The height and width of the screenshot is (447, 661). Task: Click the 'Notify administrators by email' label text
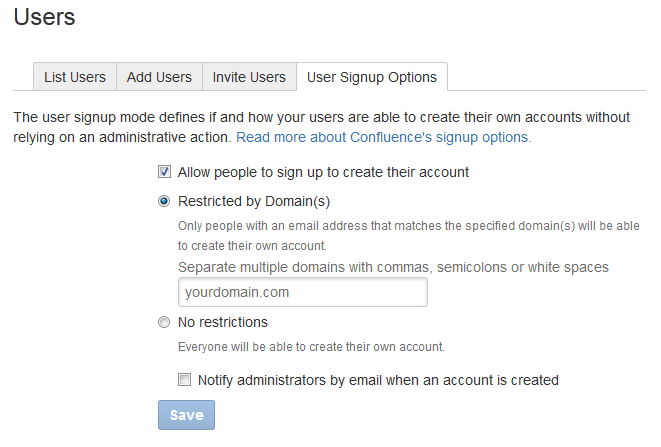click(378, 380)
